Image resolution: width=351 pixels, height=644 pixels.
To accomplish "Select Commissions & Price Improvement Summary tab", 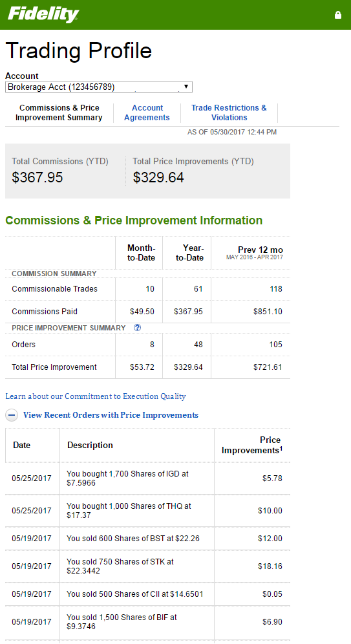I will click(x=59, y=113).
